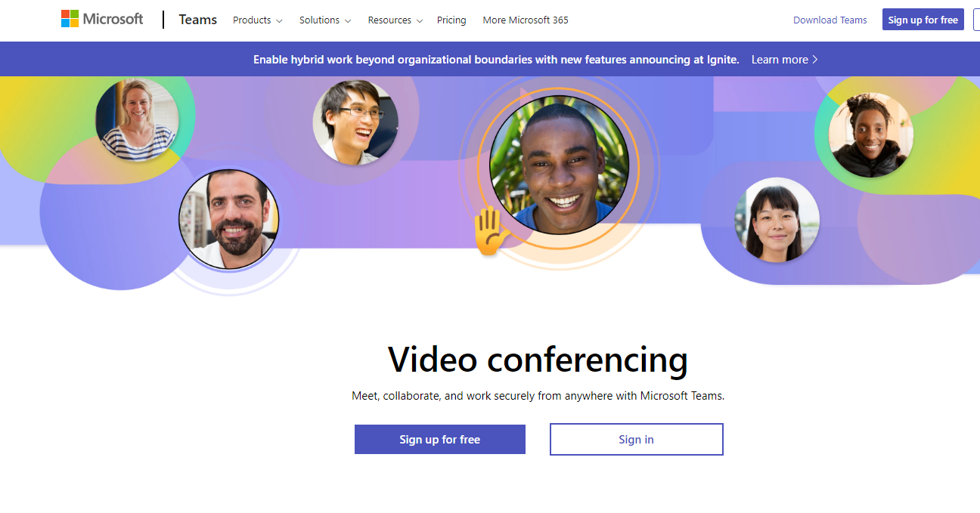Click the smiling man in orange ring
Image resolution: width=980 pixels, height=513 pixels.
559,165
